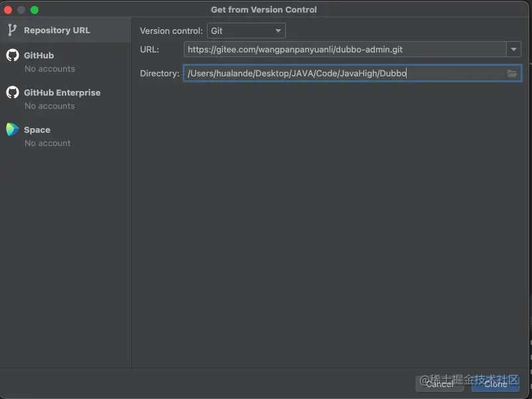Click the 'Directory:' label
This screenshot has height=399, width=532.
point(159,73)
